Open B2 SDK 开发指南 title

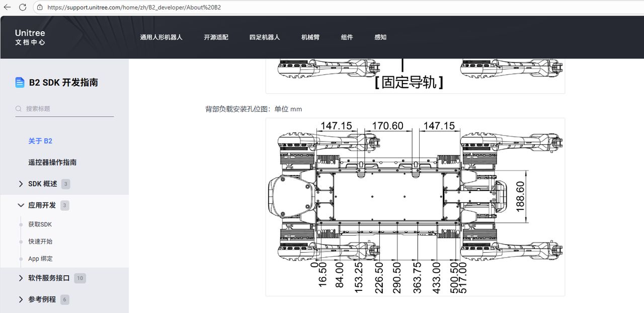pos(63,83)
